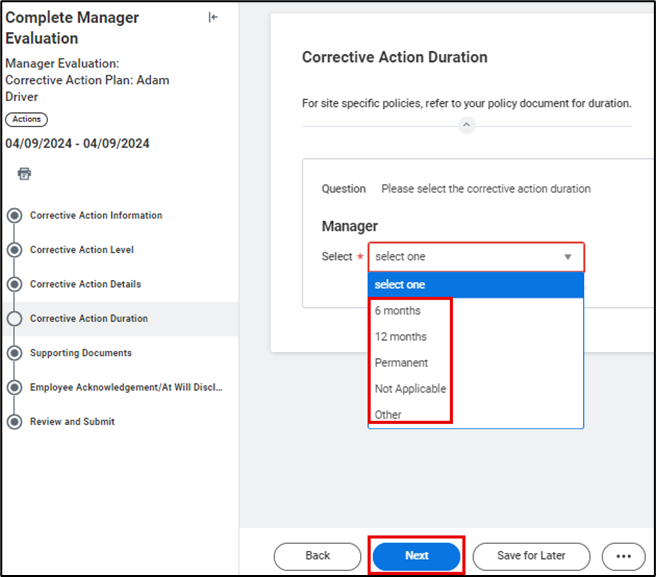
Task: Click the printer icon
Action: (24, 173)
